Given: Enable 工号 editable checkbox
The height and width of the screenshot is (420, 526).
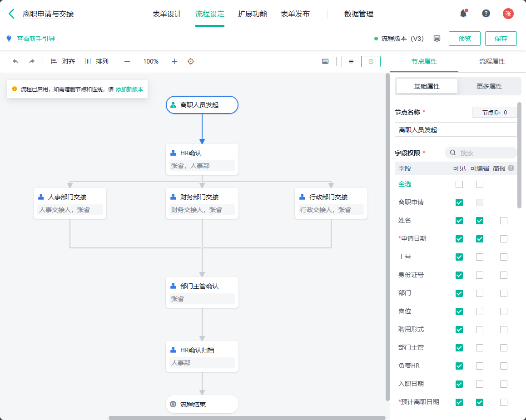Looking at the screenshot, I should (480, 257).
